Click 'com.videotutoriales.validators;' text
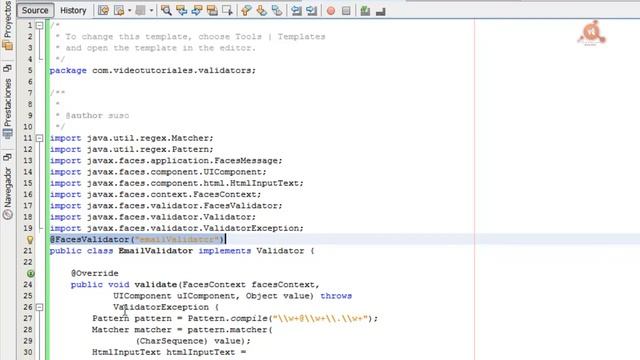 174,70
